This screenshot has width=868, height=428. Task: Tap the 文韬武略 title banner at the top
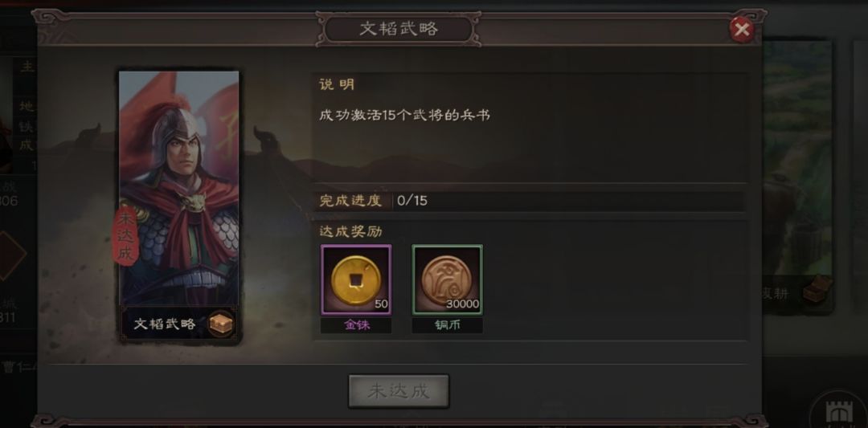click(399, 29)
